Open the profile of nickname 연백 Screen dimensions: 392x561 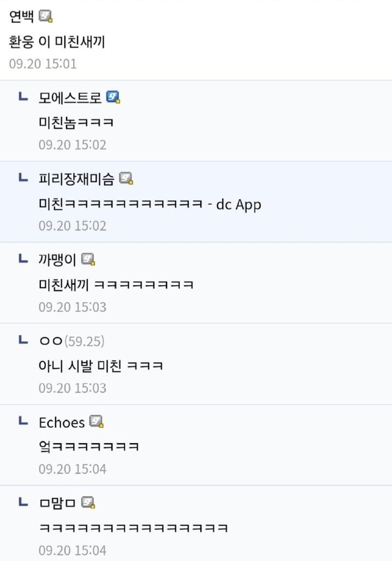21,16
